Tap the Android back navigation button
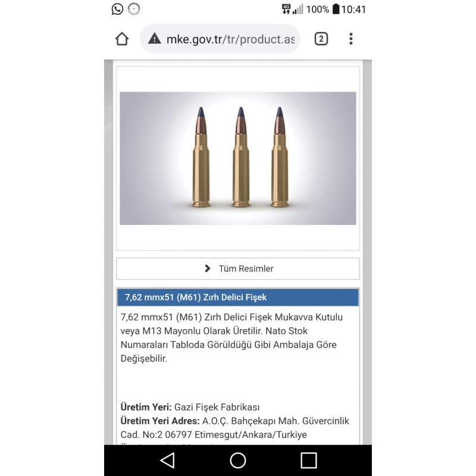The width and height of the screenshot is (476, 476). (x=167, y=460)
